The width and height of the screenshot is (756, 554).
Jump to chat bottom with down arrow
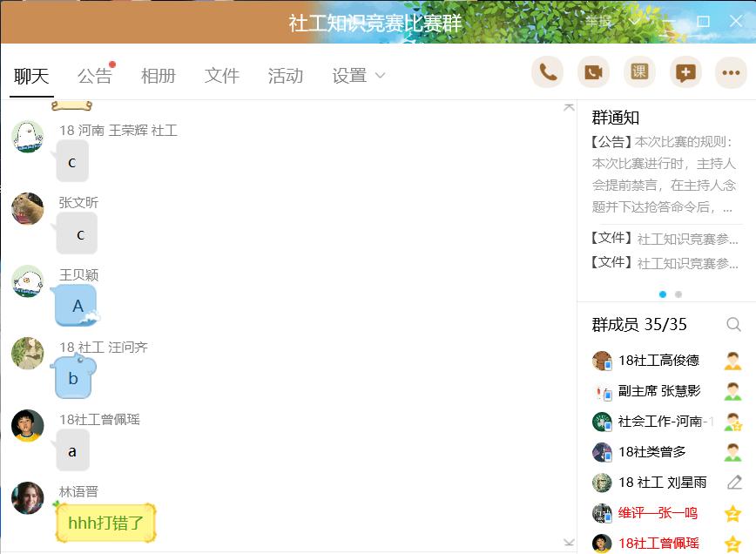click(569, 543)
